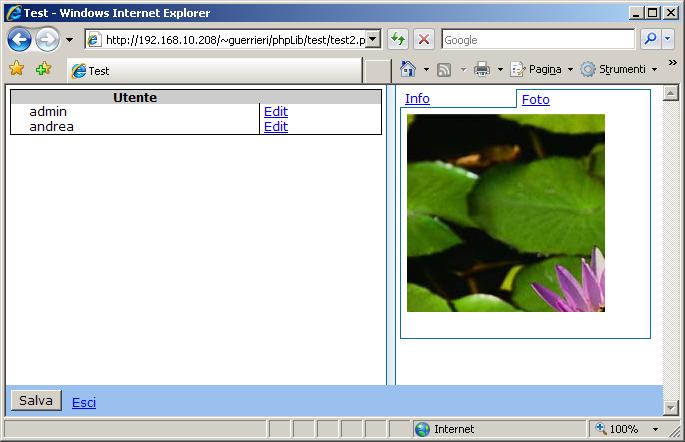The image size is (685, 442).
Task: Expand the zoom level dropdown arrow
Action: tap(655, 429)
